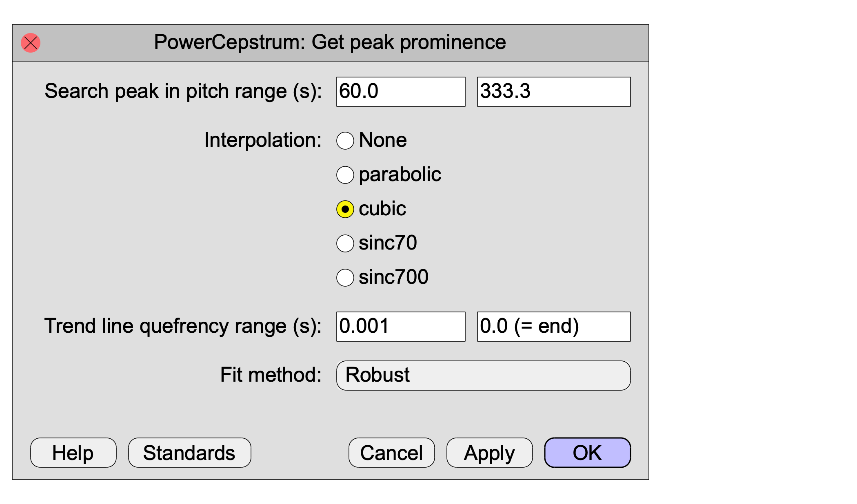857x504 pixels.
Task: Confirm with the OK button
Action: click(x=588, y=453)
